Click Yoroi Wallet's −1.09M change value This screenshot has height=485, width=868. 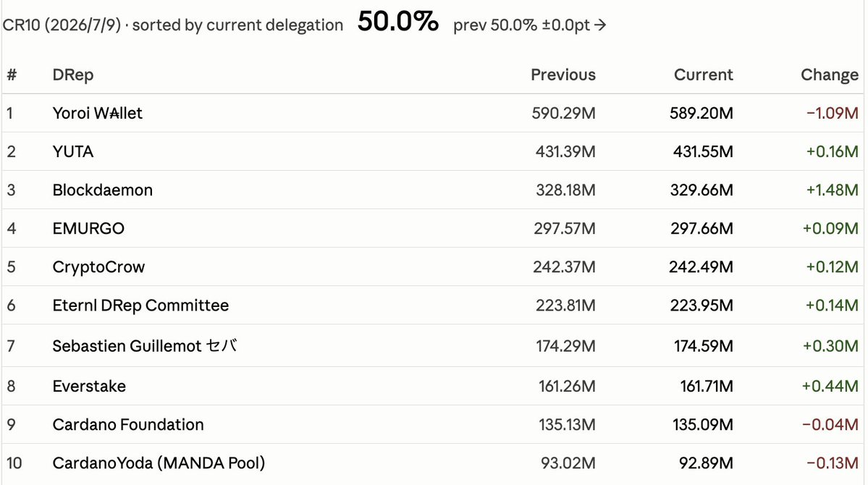pyautogui.click(x=832, y=113)
